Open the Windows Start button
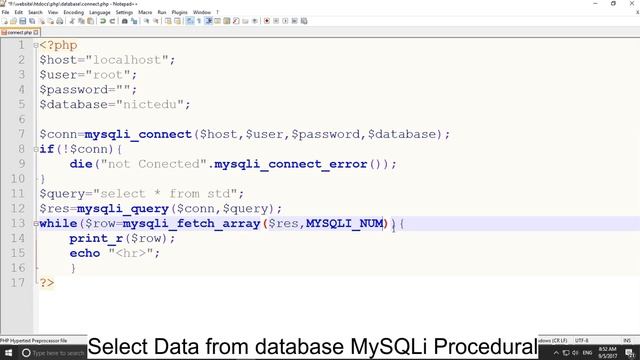The width and height of the screenshot is (640, 360). tap(8, 353)
